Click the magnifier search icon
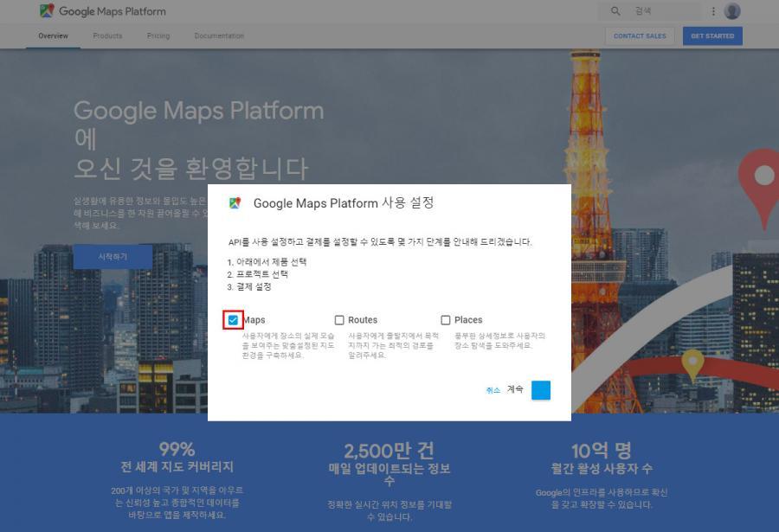The width and height of the screenshot is (779, 532). tap(615, 11)
